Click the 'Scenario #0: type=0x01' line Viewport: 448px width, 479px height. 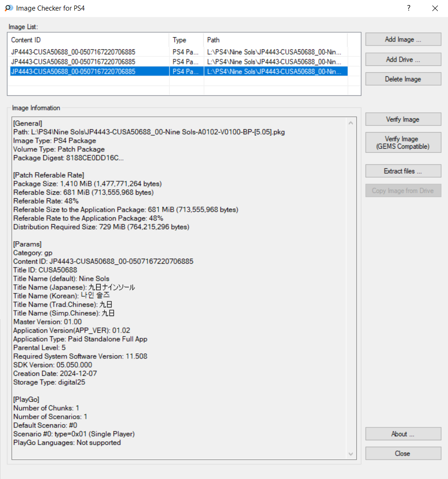[74, 434]
